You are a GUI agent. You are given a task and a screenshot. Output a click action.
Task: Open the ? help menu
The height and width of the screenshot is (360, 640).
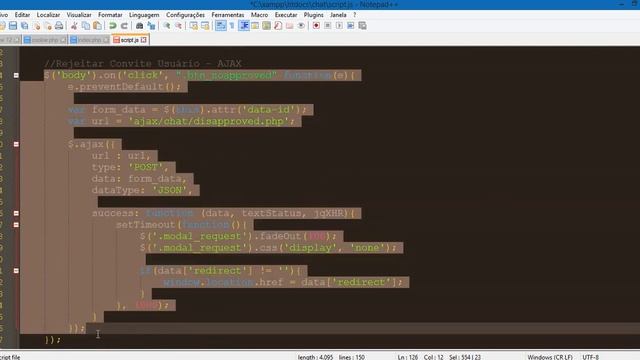tap(355, 15)
